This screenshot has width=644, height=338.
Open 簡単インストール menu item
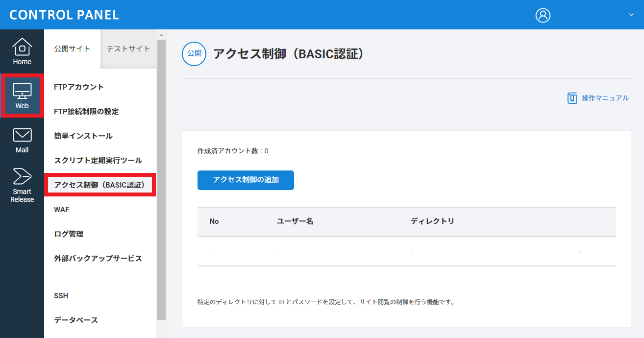click(83, 136)
